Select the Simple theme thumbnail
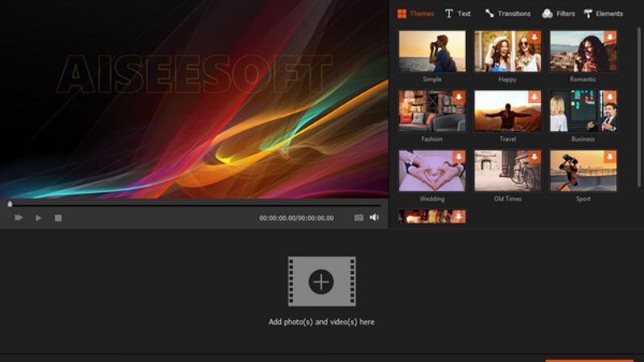 click(432, 51)
